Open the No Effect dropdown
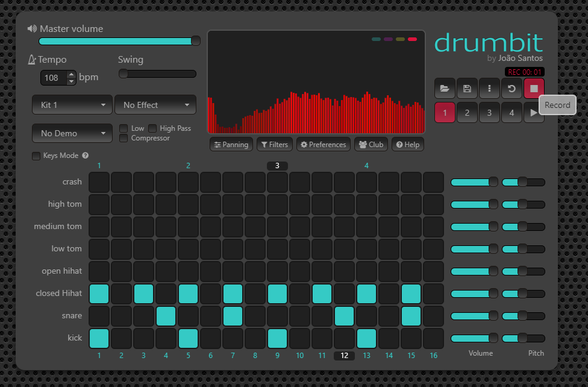 pos(155,105)
